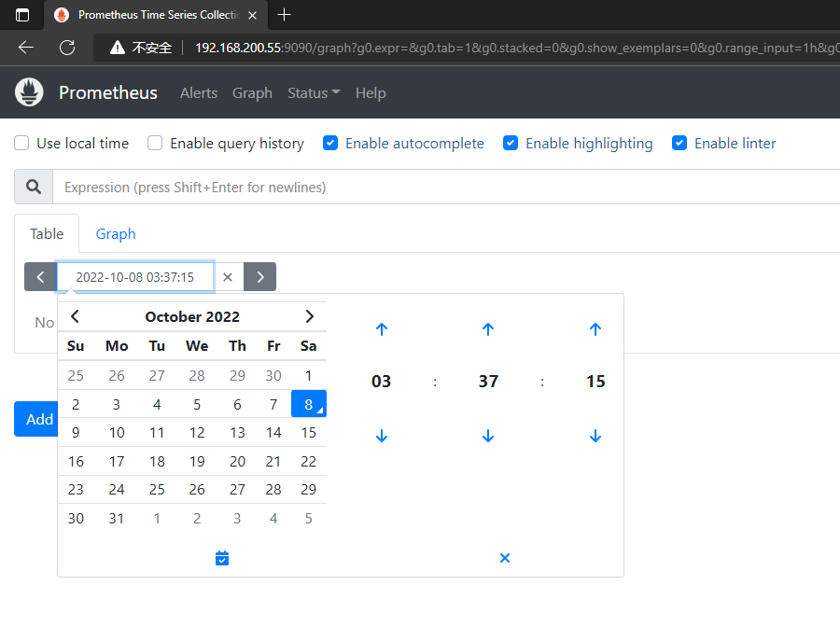Open the Status dropdown menu
The height and width of the screenshot is (627, 840).
click(314, 92)
